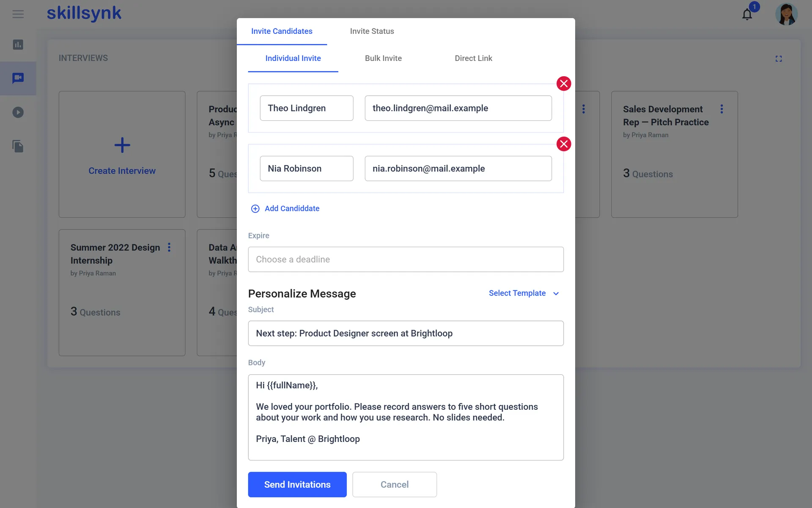812x508 pixels.
Task: Open the hamburger menu icon
Action: (18, 14)
